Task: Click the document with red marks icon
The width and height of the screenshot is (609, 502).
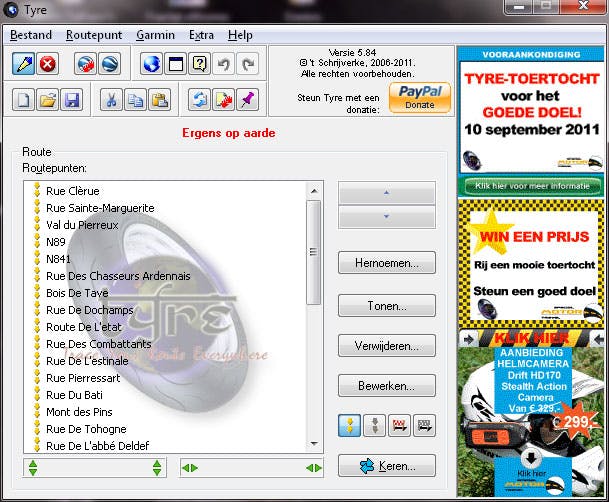Action: (x=224, y=100)
